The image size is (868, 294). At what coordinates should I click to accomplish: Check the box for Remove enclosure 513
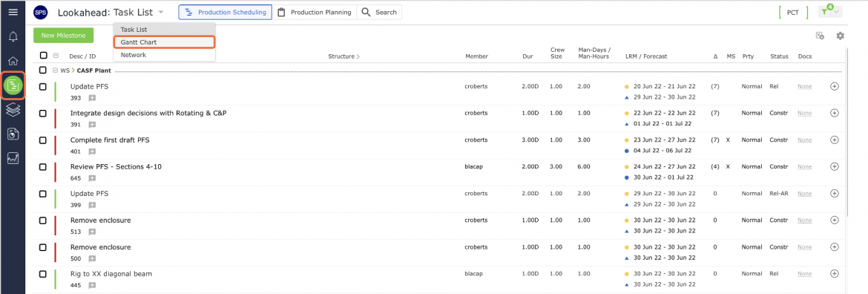click(42, 220)
